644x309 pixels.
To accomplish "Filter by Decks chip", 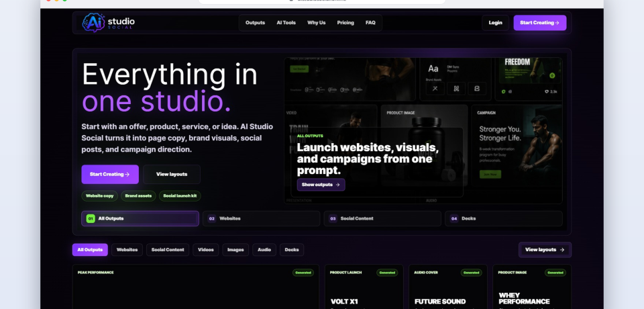I will 292,250.
